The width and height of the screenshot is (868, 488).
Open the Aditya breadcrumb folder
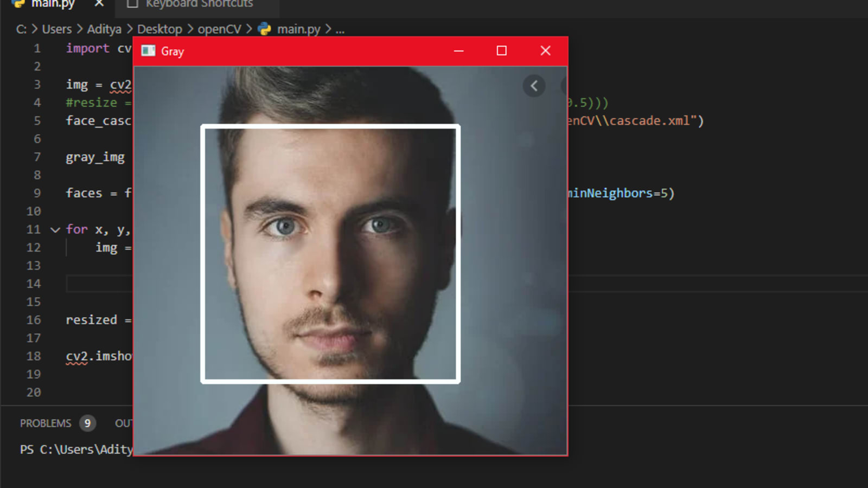tap(104, 29)
